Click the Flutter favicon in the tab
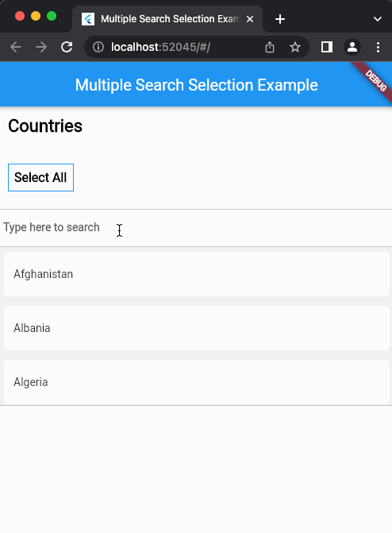Viewport: 392px width, 533px height. pyautogui.click(x=88, y=19)
